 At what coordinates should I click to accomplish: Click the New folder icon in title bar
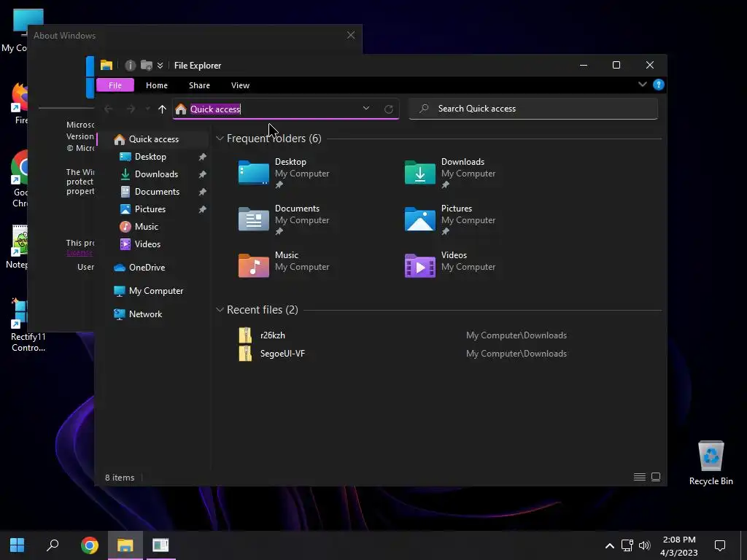[x=146, y=65]
